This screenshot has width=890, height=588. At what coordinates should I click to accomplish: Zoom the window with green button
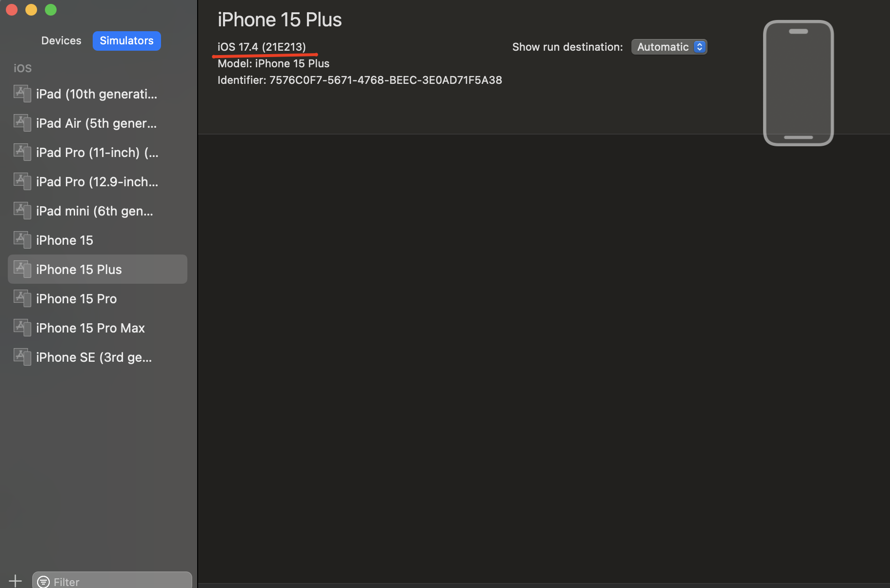click(x=51, y=9)
